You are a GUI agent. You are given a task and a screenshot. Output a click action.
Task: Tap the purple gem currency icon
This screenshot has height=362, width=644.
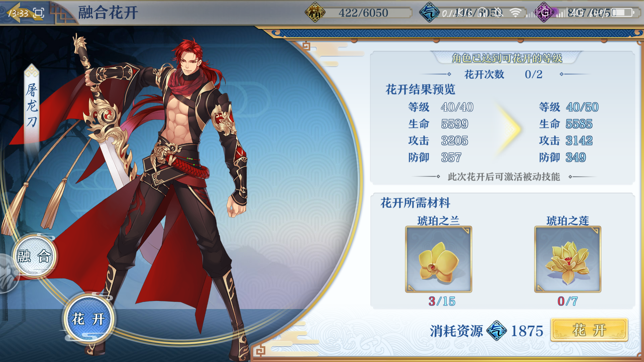point(544,13)
